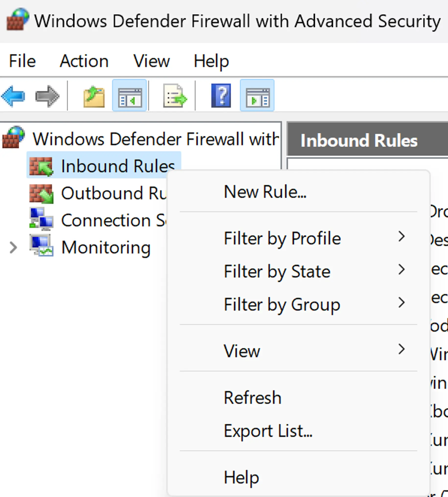Viewport: 448px width, 497px height.
Task: Click the Filter by Group chevron arrow
Action: pos(401,303)
